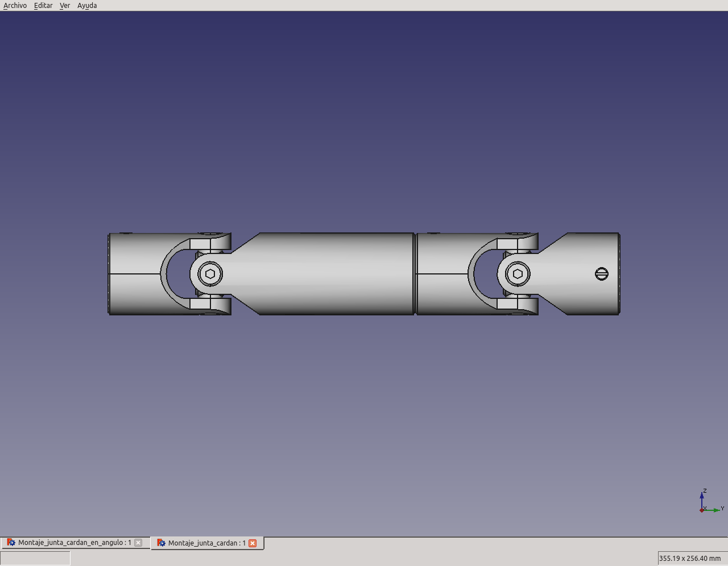Open the Ayuda menu
The width and height of the screenshot is (728, 566).
tap(87, 6)
